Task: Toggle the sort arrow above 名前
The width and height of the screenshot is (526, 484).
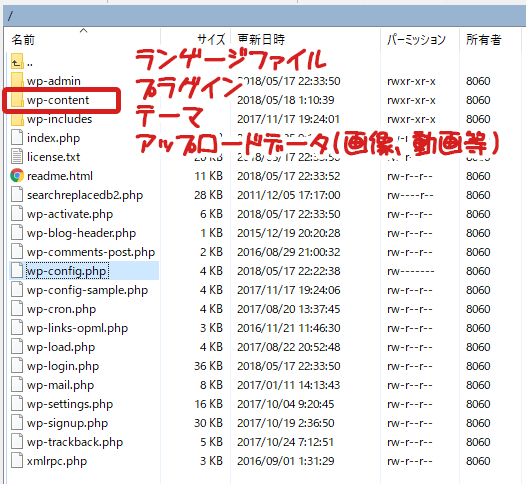Action: 84,31
